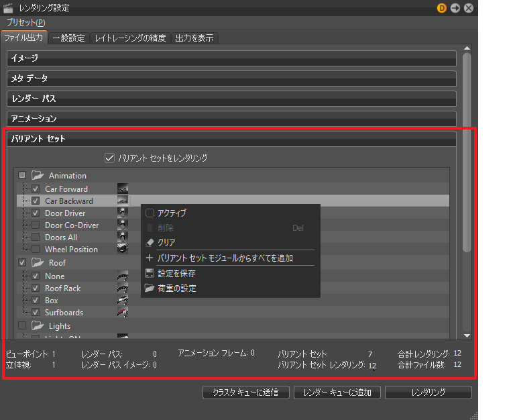Switch to the 一般設定 tab
The height and width of the screenshot is (420, 515).
point(68,38)
